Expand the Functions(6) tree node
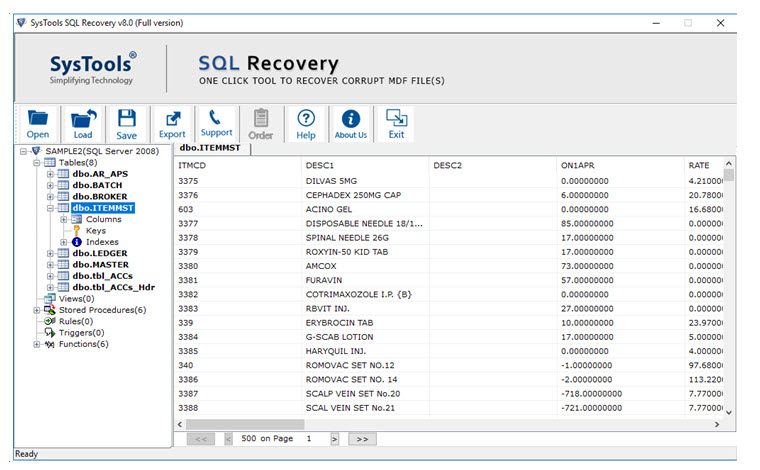Screen dimensions: 760x470 [38, 344]
